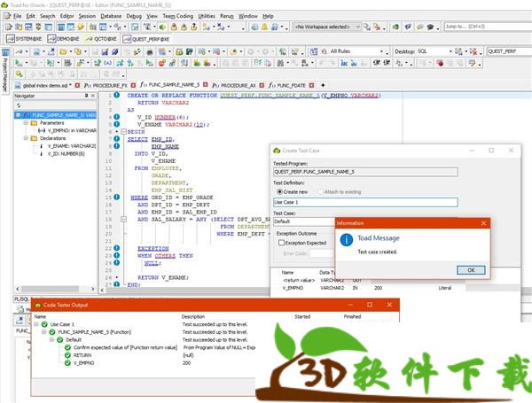Close the PROCEDURE_AX tab via red square

[262, 85]
